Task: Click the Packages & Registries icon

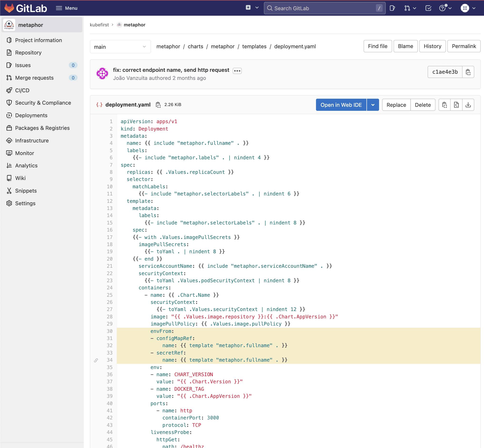Action: (x=9, y=128)
